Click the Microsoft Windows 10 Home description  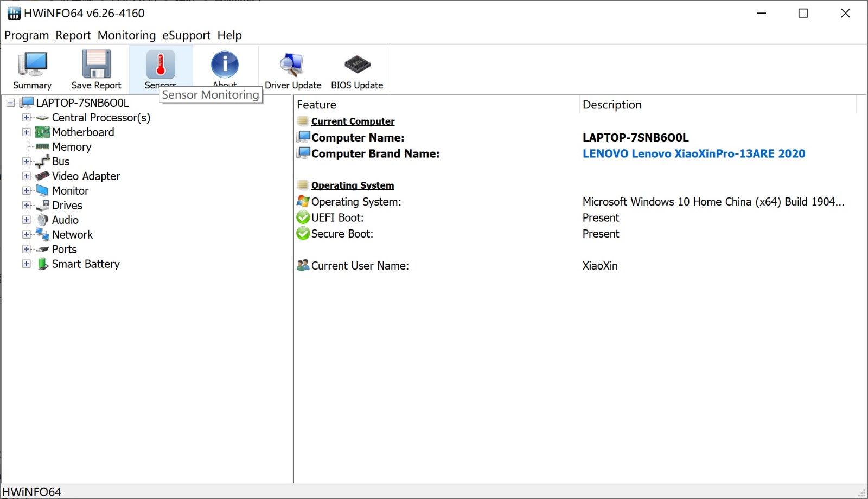[713, 202]
